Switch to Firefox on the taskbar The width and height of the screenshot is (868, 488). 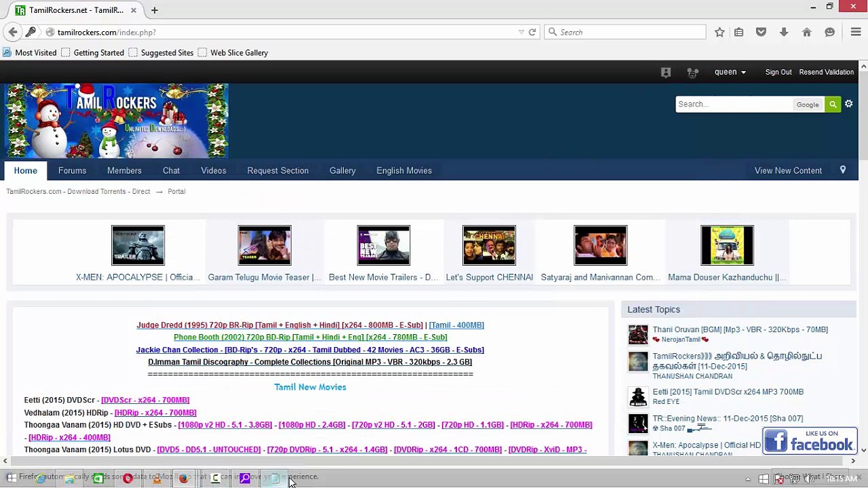[184, 478]
